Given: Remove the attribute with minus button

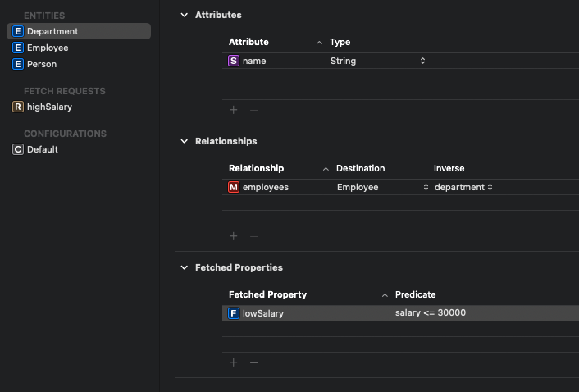Looking at the screenshot, I should point(253,109).
